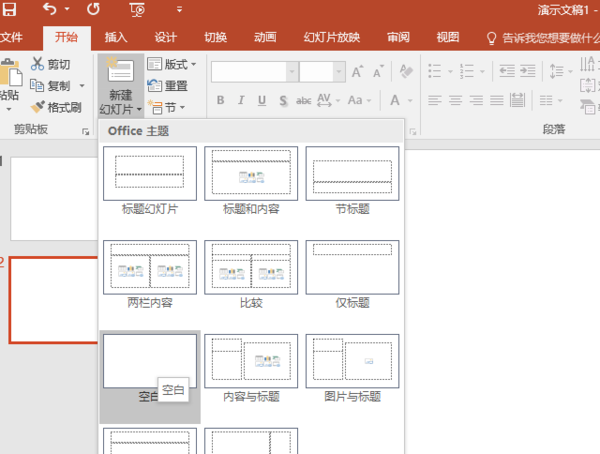Open the Slide Show (幻灯片放映) tab
This screenshot has height=454, width=600.
pos(331,37)
